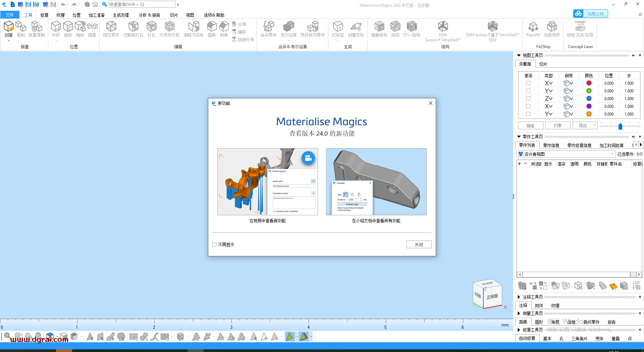Switch to the 修复 ribbon tab
The image size is (644, 352).
(x=44, y=15)
